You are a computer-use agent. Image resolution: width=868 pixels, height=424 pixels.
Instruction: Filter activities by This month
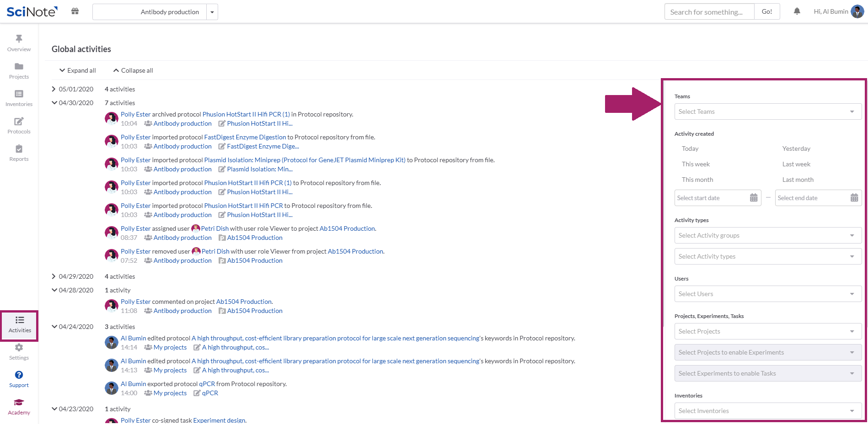pyautogui.click(x=697, y=180)
